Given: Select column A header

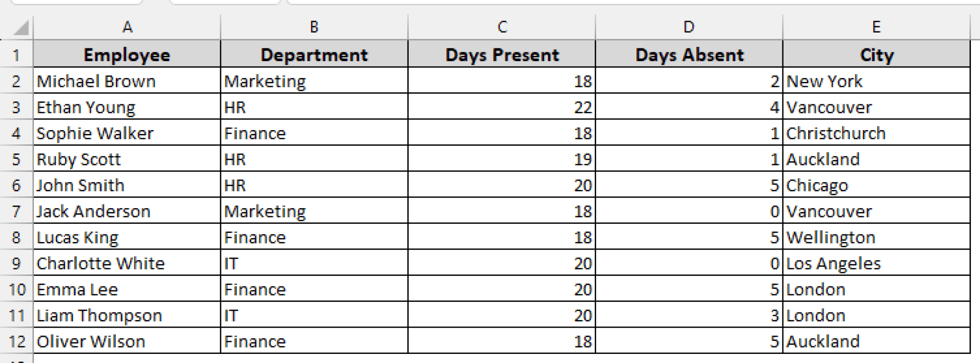Looking at the screenshot, I should tap(127, 27).
